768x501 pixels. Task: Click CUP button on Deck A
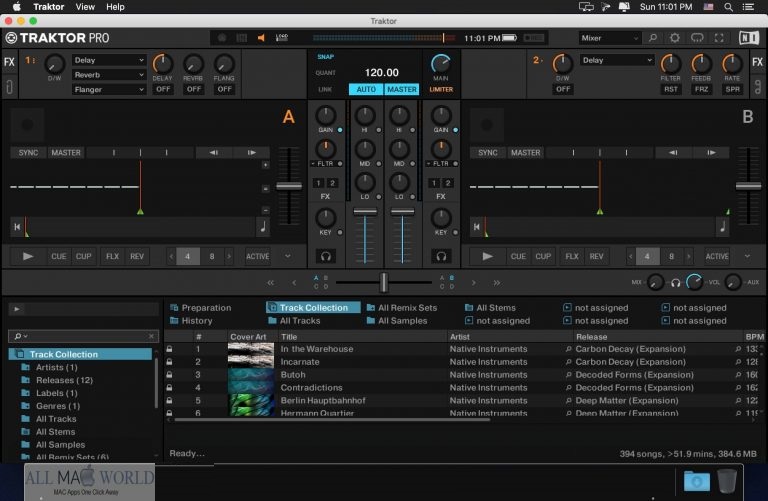tap(83, 256)
